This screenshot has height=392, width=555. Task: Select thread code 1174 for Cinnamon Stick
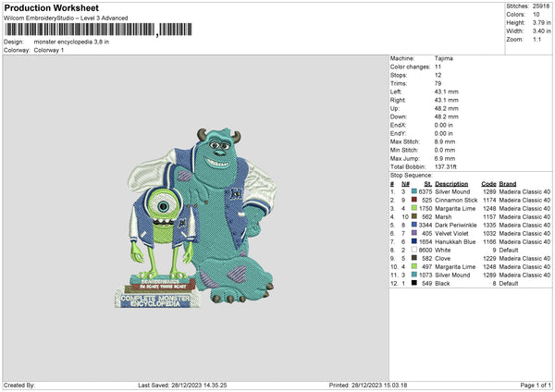tap(489, 201)
